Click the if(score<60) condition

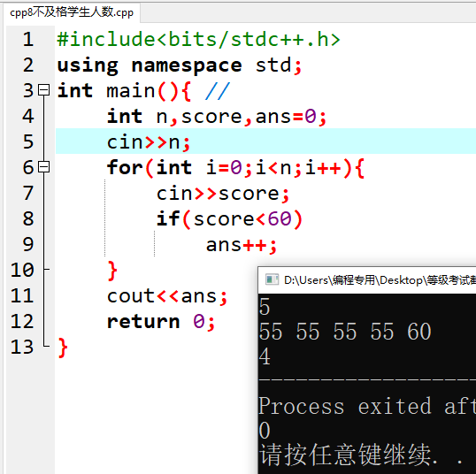[x=229, y=219]
